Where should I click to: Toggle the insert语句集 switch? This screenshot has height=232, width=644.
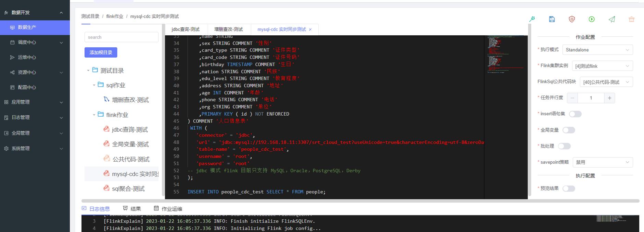[575, 114]
